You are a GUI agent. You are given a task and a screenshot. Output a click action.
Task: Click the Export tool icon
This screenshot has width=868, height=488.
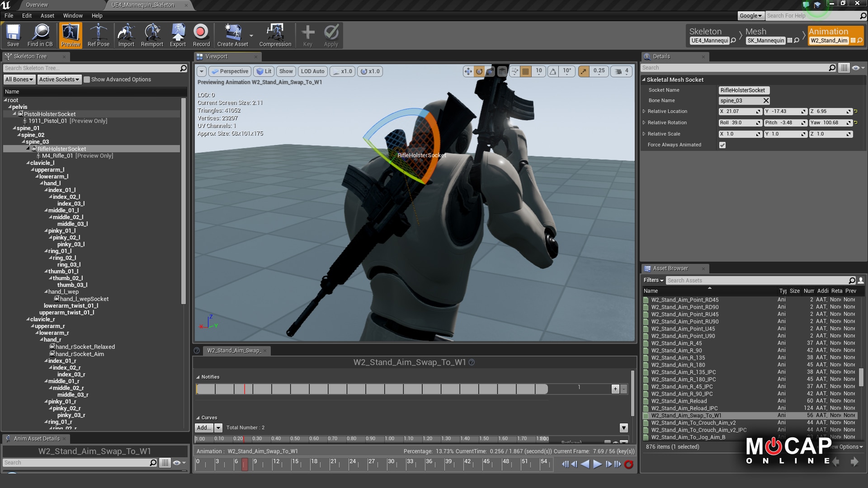pyautogui.click(x=177, y=36)
